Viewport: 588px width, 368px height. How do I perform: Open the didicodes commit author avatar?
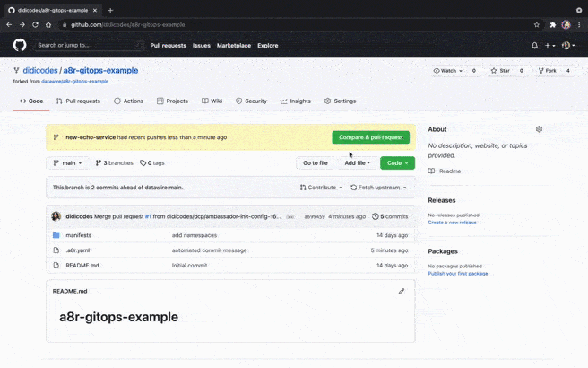[56, 216]
